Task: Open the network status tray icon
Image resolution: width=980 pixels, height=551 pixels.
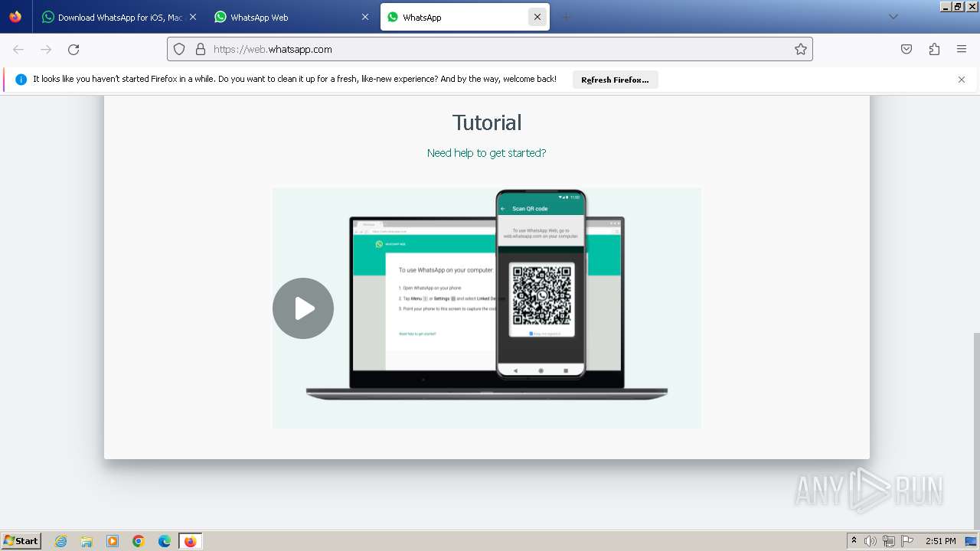Action: coord(889,541)
